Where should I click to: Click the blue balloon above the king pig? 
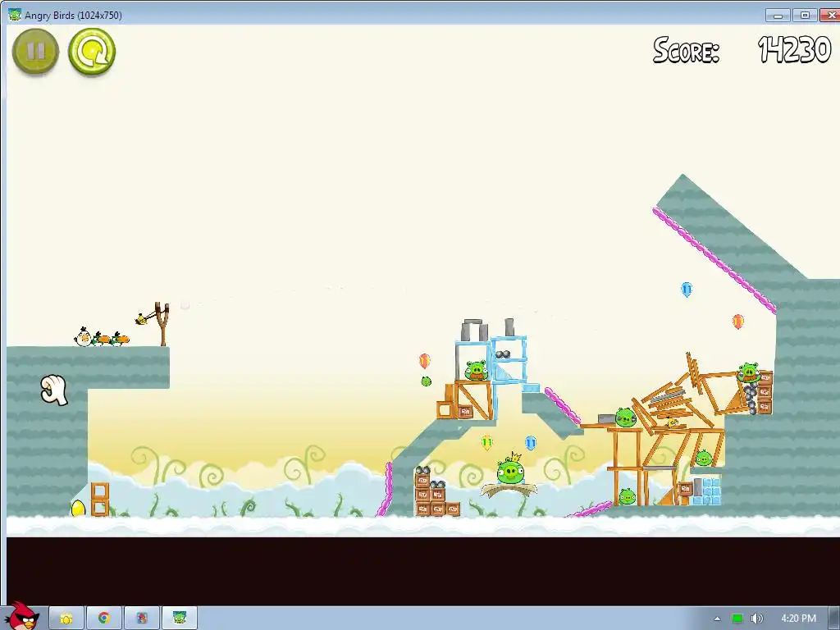(531, 443)
